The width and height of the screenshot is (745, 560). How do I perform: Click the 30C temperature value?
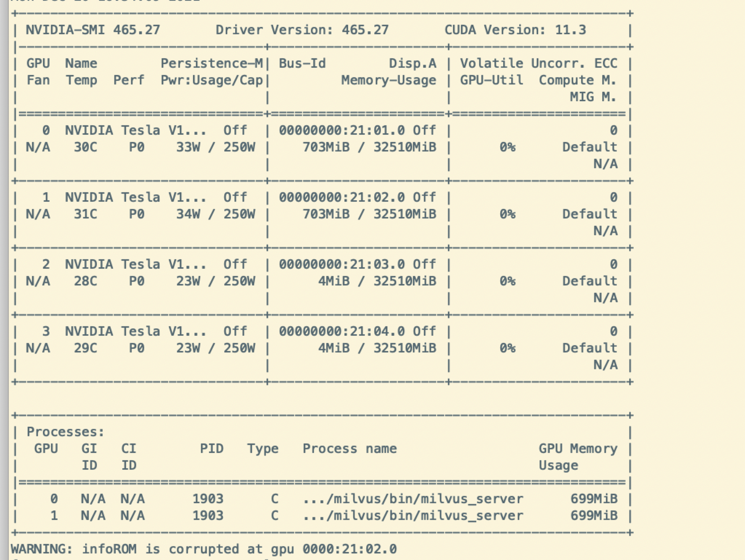click(85, 147)
